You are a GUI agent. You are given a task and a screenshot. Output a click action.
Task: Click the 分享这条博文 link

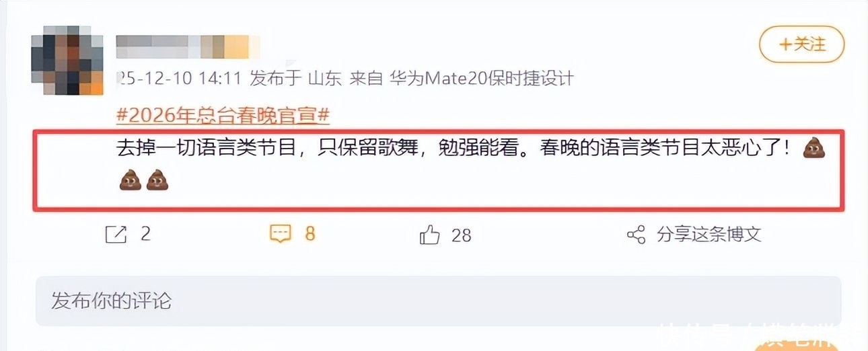[x=709, y=235]
